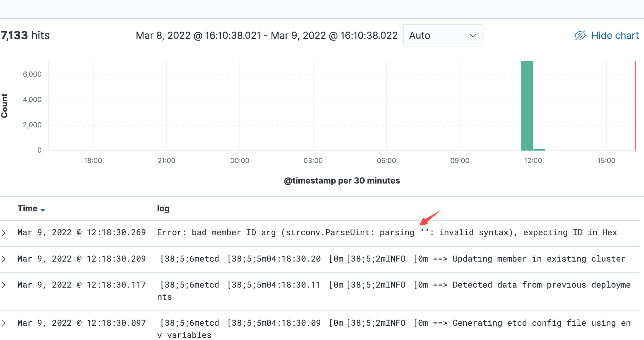This screenshot has width=644, height=340.
Task: Open the Auto time interval dropdown
Action: (443, 35)
